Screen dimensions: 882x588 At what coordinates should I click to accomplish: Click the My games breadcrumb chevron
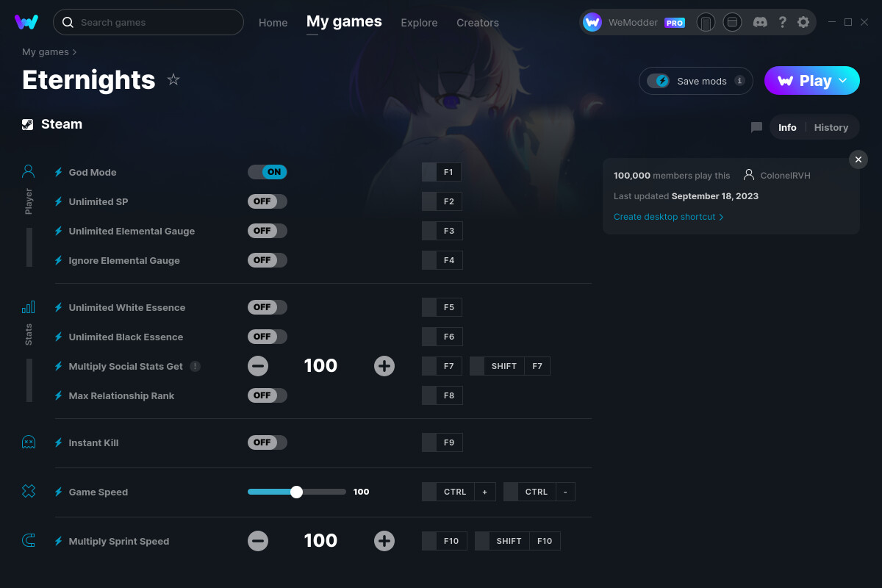click(x=74, y=52)
